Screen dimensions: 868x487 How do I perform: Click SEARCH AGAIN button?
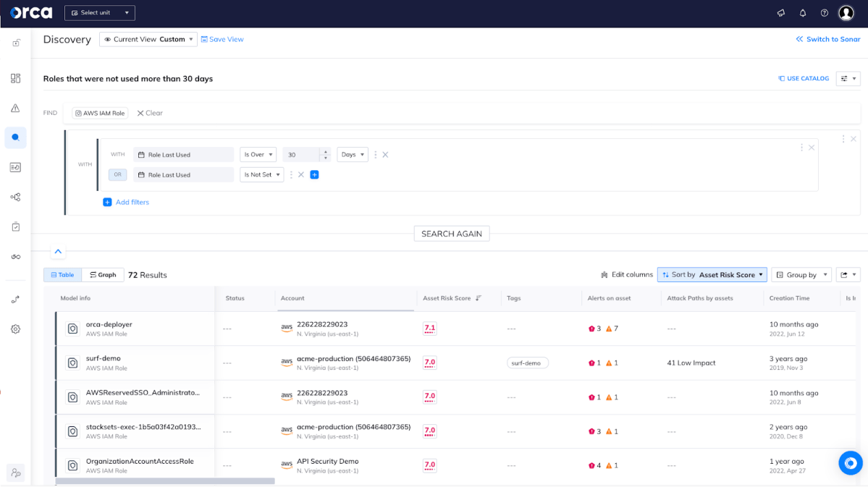pos(452,234)
